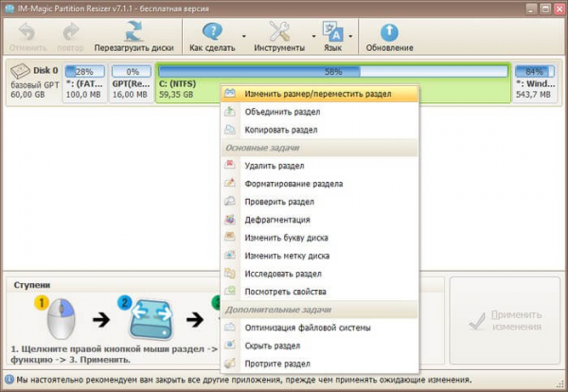
Task: Select the GPT(Re... 16,00 MB partition
Action: click(131, 83)
